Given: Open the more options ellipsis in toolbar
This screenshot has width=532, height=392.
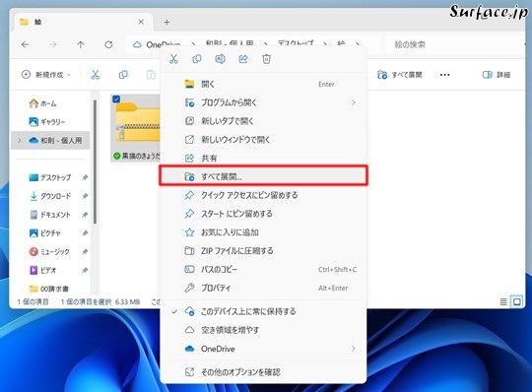Looking at the screenshot, I should click(x=444, y=75).
